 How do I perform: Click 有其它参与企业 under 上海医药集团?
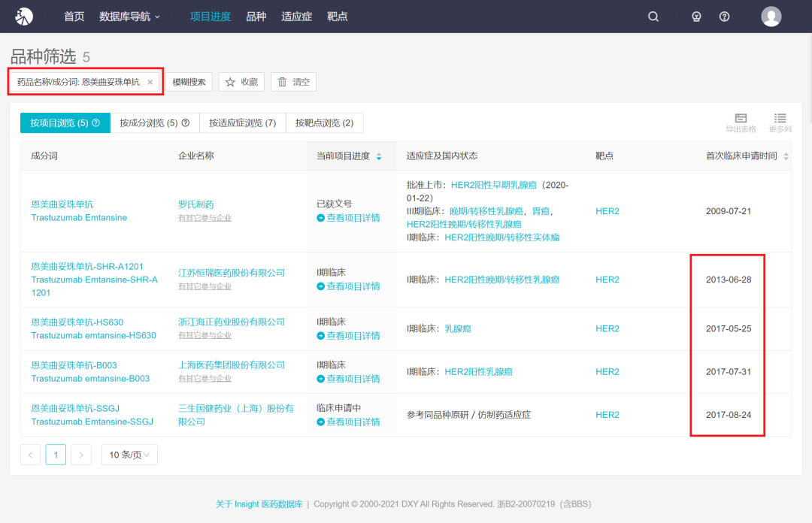pyautogui.click(x=205, y=379)
